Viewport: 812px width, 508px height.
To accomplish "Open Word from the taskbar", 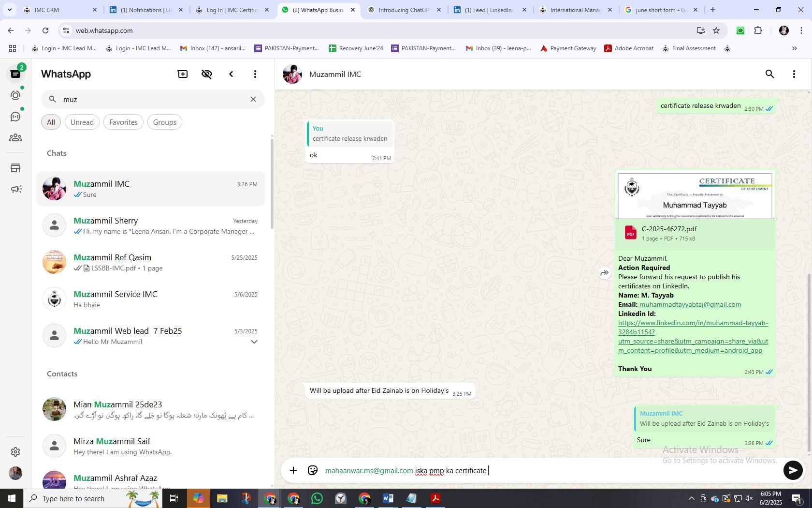I will click(388, 498).
